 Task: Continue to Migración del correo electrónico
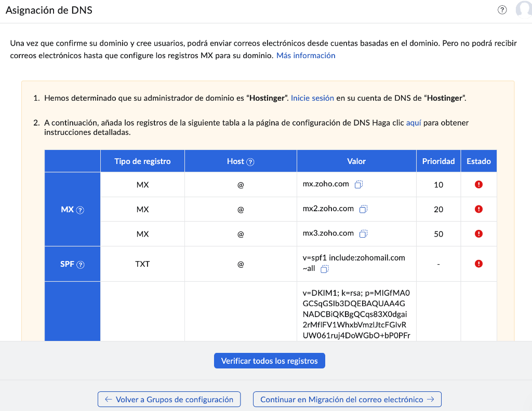[347, 400]
